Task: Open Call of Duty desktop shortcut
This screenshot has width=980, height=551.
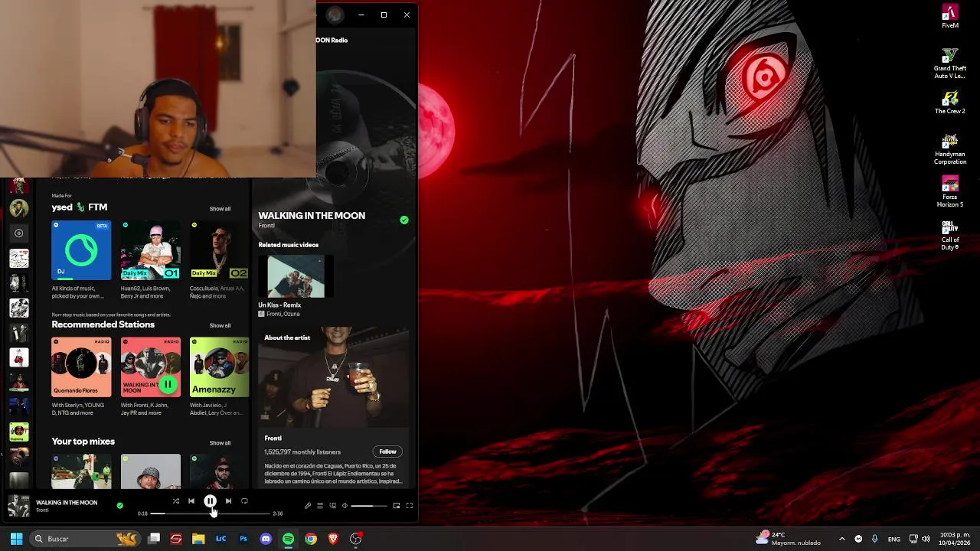Action: 950,235
